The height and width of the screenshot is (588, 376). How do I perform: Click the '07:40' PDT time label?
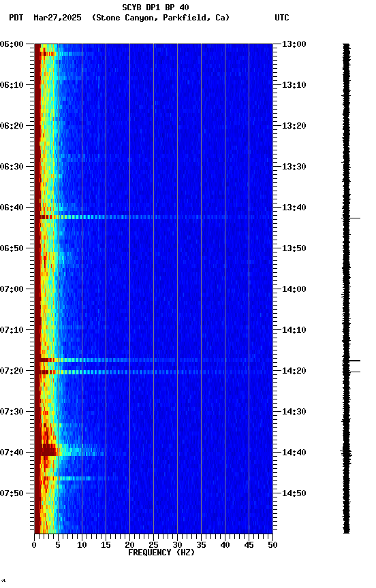click(x=12, y=453)
